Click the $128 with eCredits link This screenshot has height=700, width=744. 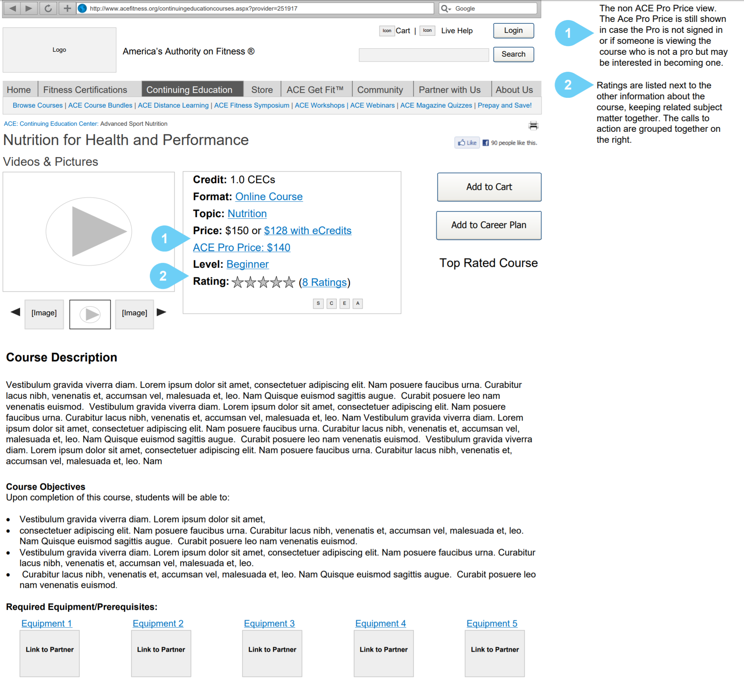[308, 230]
